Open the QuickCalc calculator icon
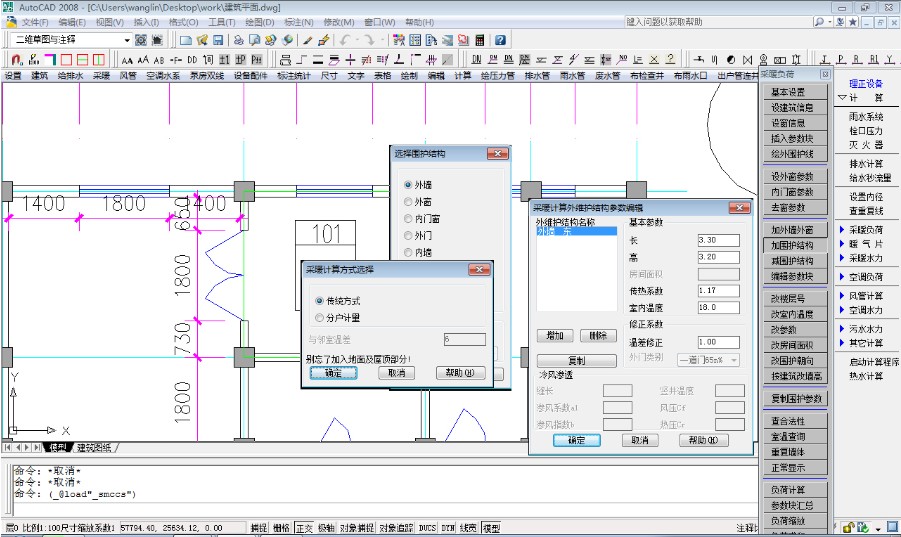Screen dimensions: 901x537 tap(481, 40)
